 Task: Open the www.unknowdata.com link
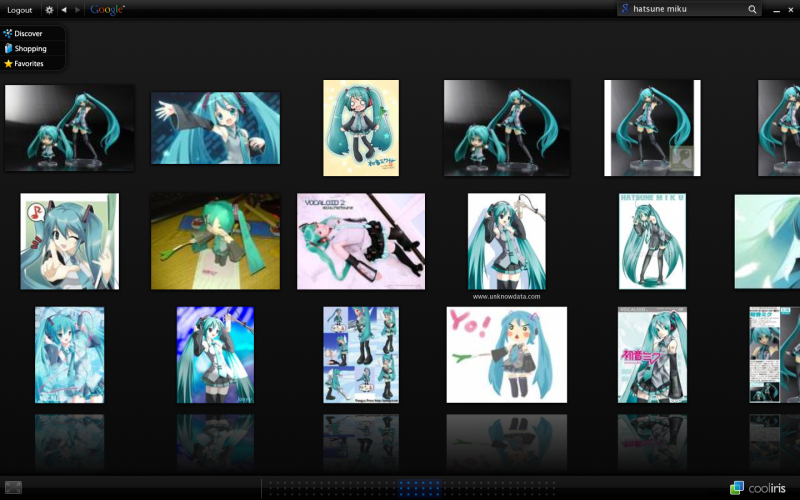pos(506,296)
